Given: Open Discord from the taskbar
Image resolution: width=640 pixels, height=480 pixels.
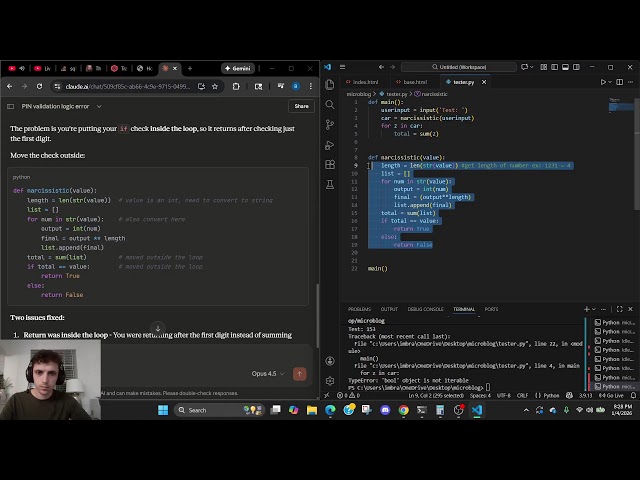Looking at the screenshot, I should pos(385,410).
